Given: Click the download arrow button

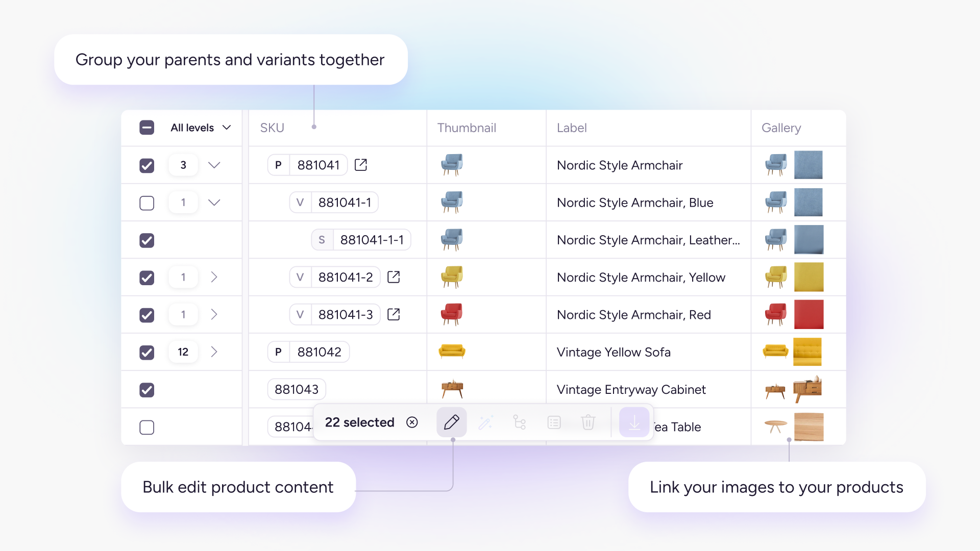Looking at the screenshot, I should (x=634, y=422).
